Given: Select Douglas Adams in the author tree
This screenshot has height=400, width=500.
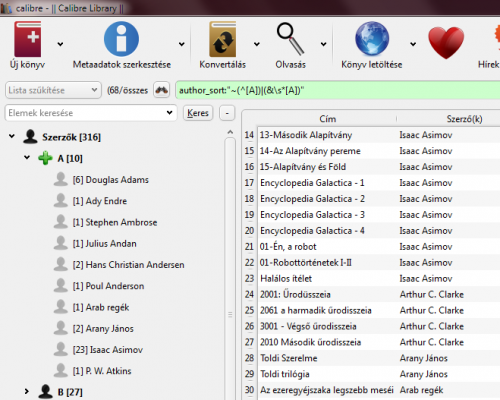Looking at the screenshot, I should 111,180.
